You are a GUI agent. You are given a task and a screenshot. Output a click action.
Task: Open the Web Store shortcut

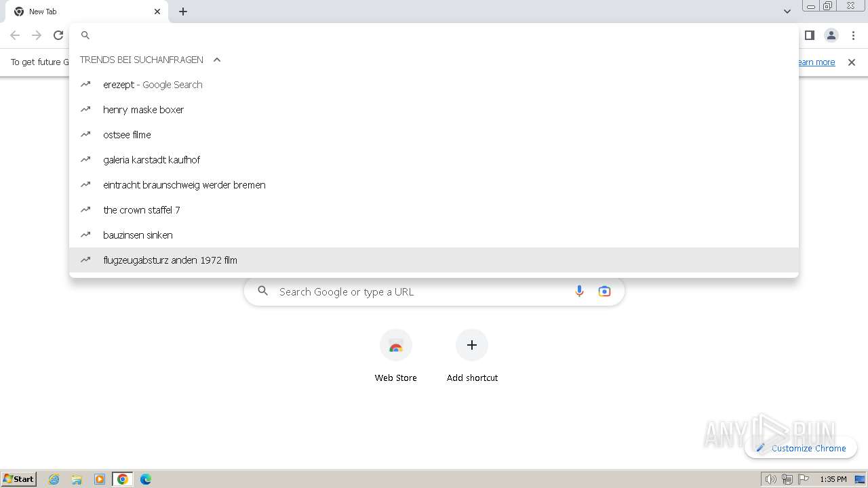pos(396,356)
